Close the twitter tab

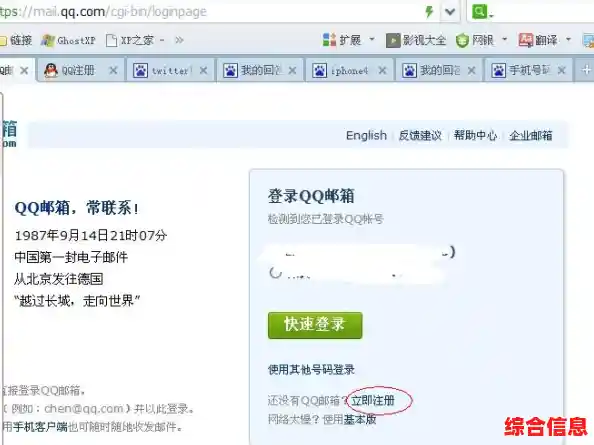pyautogui.click(x=203, y=70)
